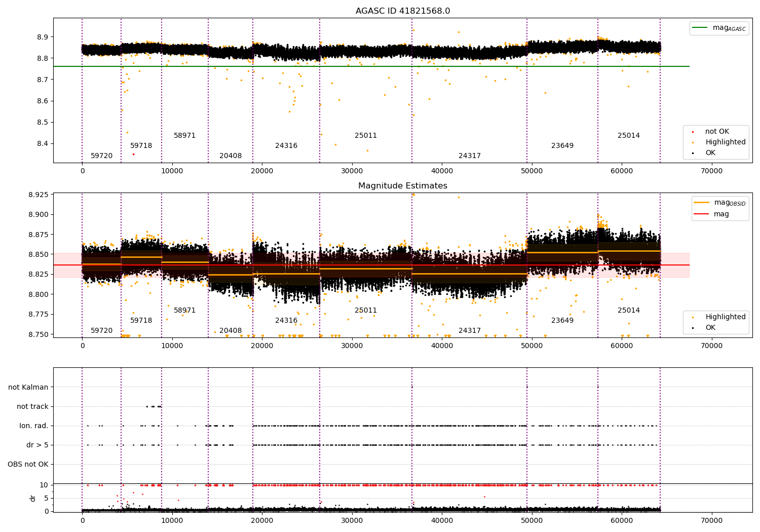Click the 8.825 y-axis tick label
760x532 pixels.
pyautogui.click(x=39, y=274)
